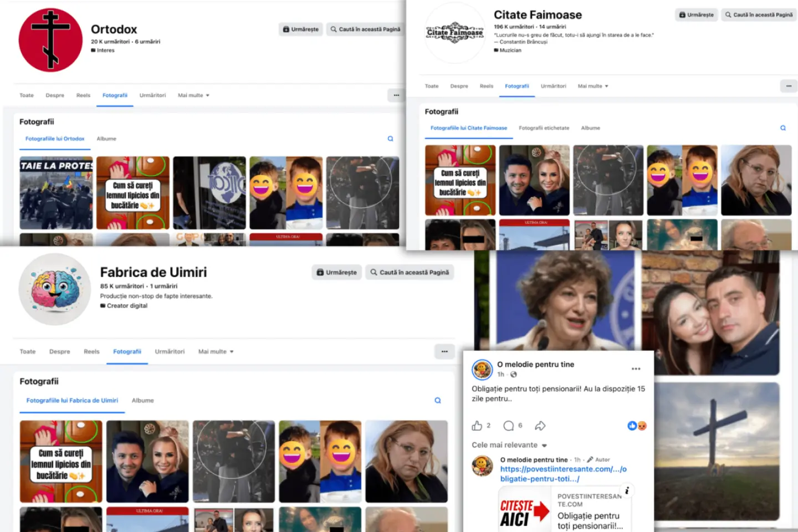798x532 pixels.
Task: Click '85 K urmăritori' on Fabrica de Uimiri
Action: point(122,286)
